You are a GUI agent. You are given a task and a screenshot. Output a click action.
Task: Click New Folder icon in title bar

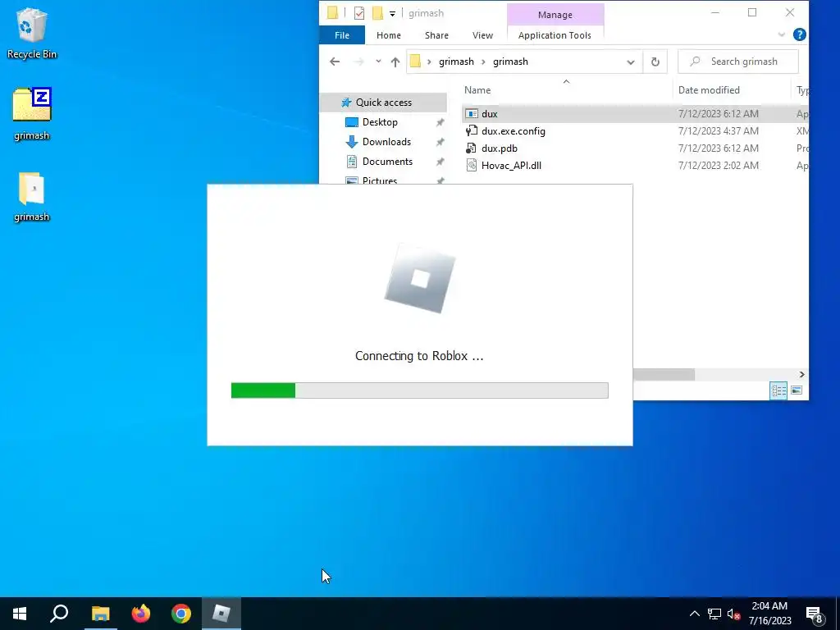pos(377,13)
